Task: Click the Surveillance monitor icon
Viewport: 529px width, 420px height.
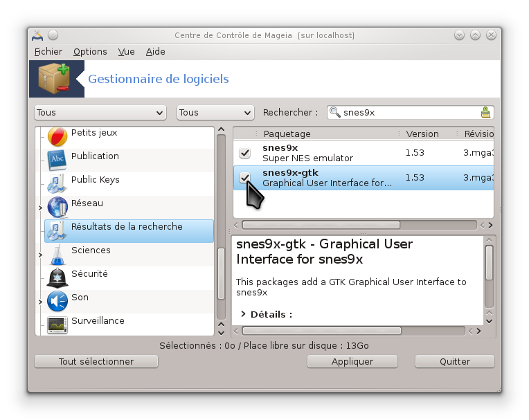Action: pyautogui.click(x=57, y=325)
